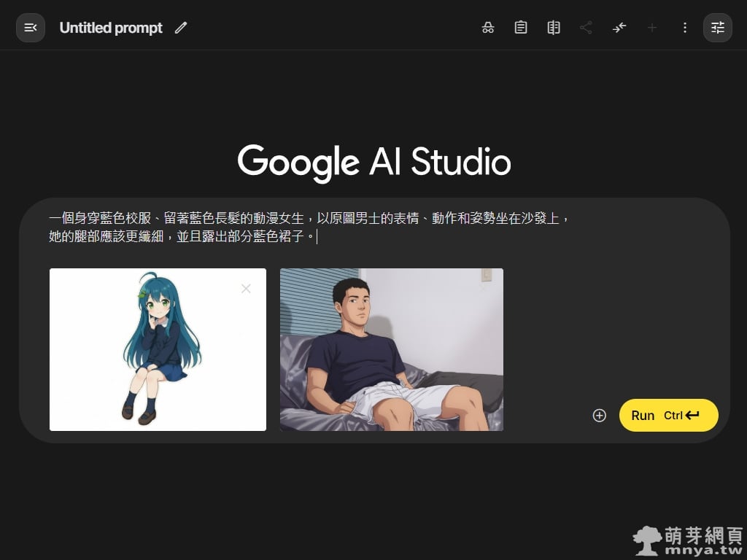Click inside the Chinese prompt text box
Image resolution: width=747 pixels, height=560 pixels.
point(365,227)
